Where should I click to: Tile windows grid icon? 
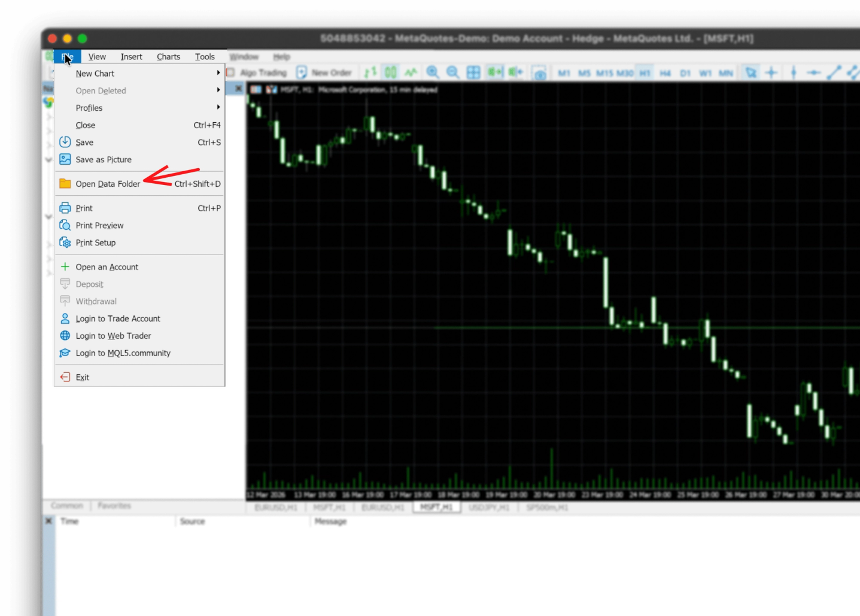tap(473, 72)
